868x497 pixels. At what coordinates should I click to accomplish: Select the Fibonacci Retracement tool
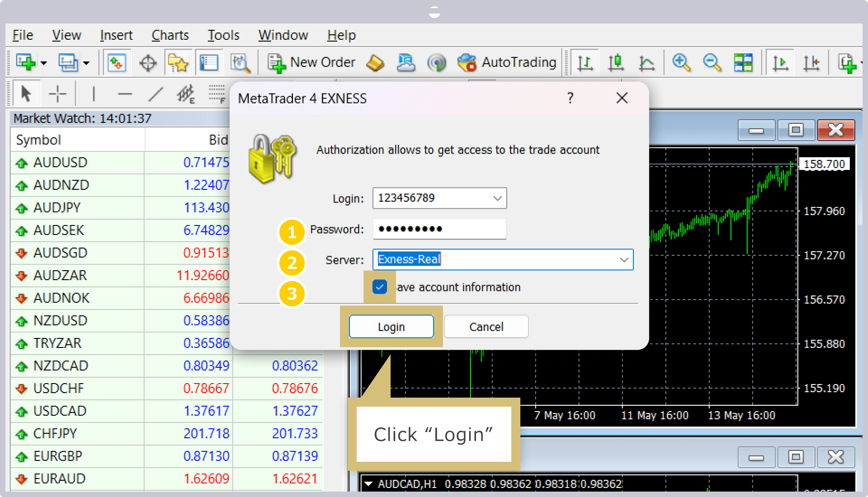[217, 94]
